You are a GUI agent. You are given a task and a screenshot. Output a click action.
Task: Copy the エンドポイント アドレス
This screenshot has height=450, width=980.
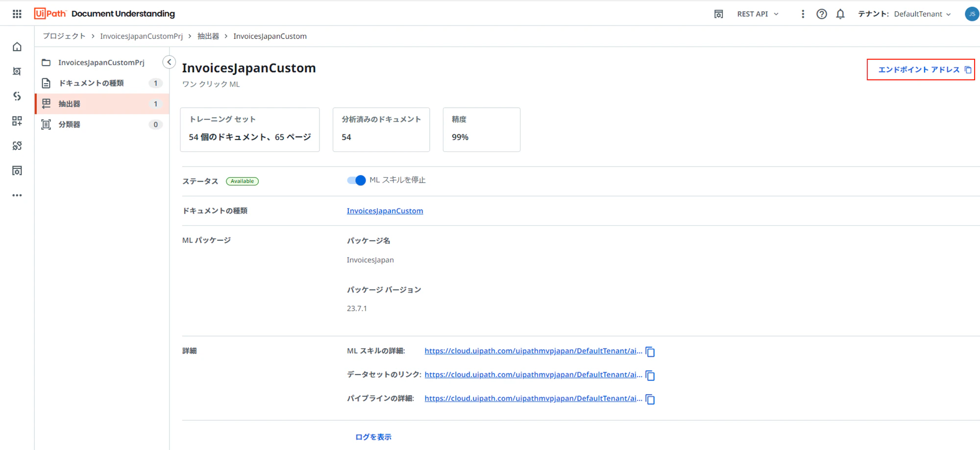[921, 70]
